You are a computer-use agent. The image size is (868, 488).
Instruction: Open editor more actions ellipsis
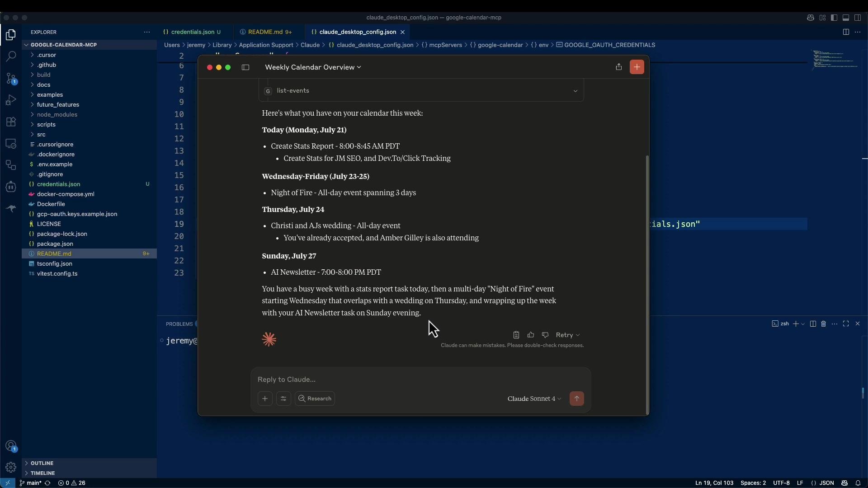(858, 32)
